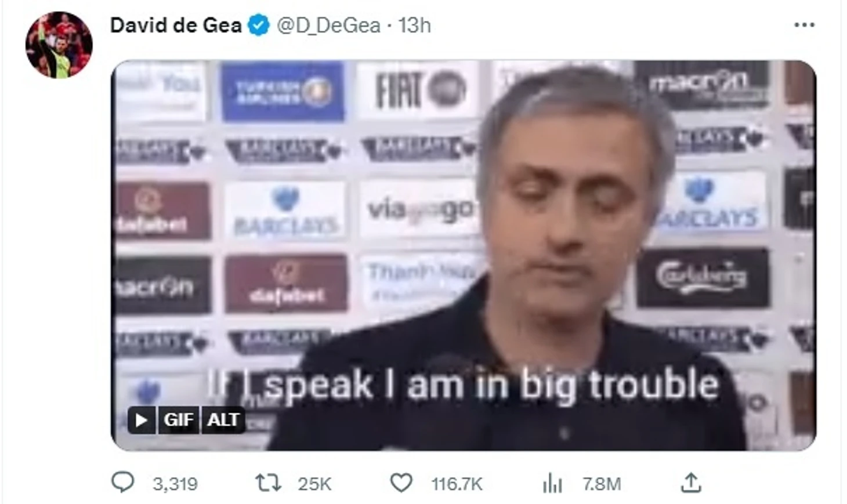The width and height of the screenshot is (847, 504).
Task: Click the 7.8M views count
Action: point(602,484)
